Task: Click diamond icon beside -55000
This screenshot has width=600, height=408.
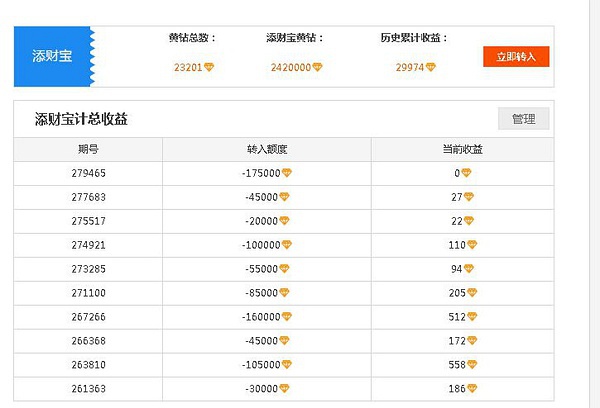Action: [x=284, y=269]
